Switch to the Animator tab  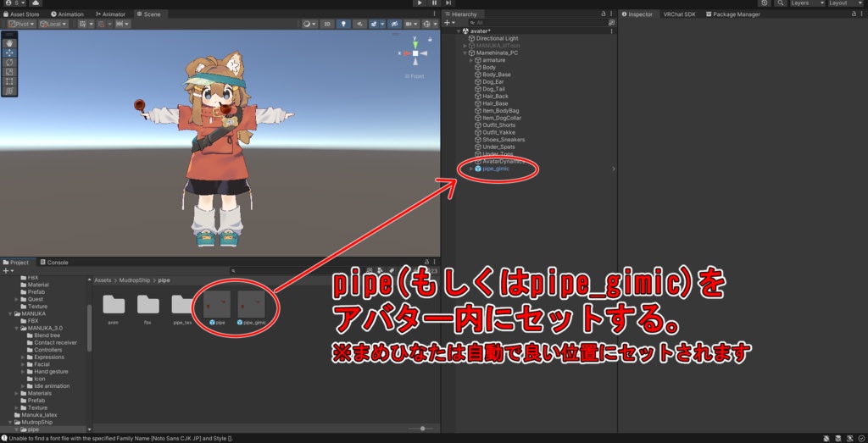point(109,14)
